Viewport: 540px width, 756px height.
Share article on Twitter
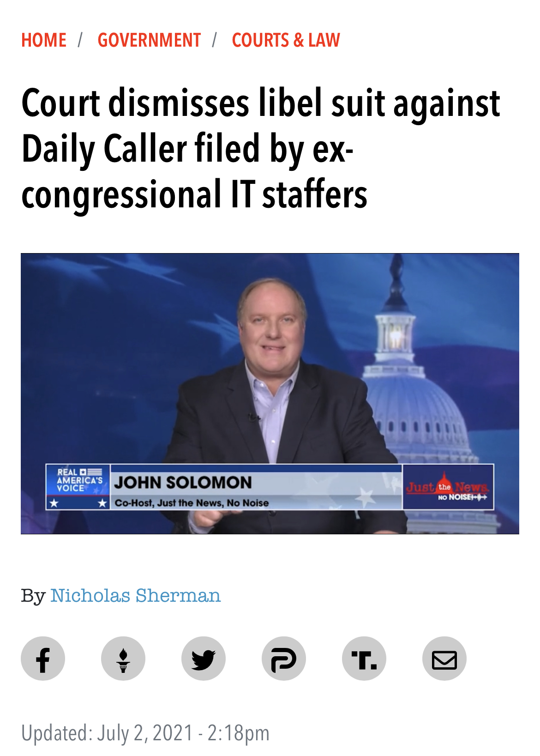204,658
